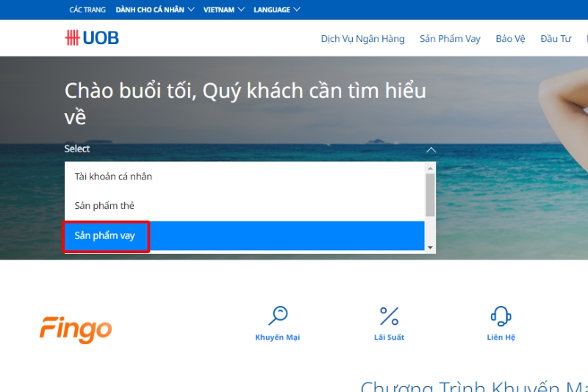The height and width of the screenshot is (392, 588).
Task: Click the Select dropdown label
Action: coord(77,149)
